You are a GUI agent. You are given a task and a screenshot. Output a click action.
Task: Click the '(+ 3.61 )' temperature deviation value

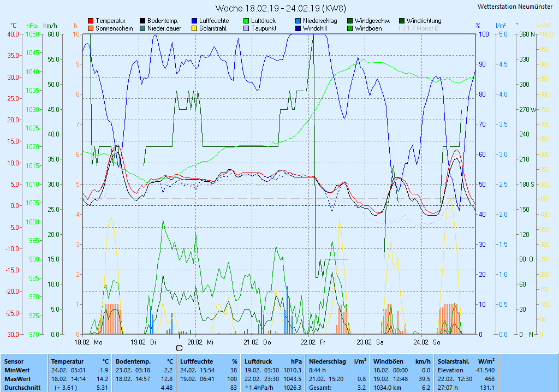(66, 388)
